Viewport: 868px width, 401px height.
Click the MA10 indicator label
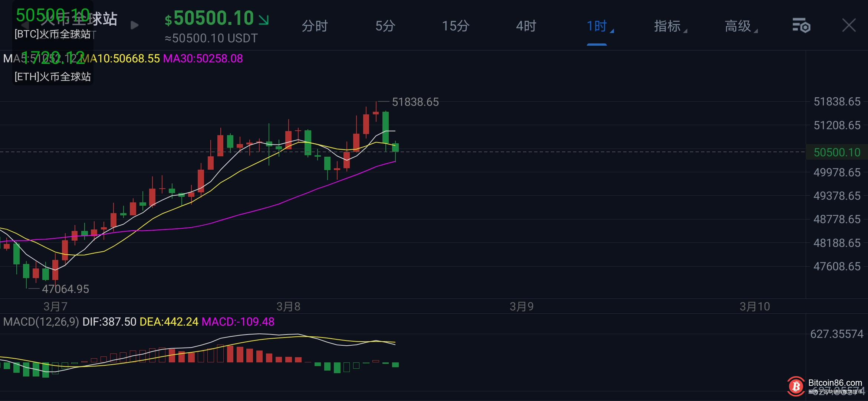[122, 59]
